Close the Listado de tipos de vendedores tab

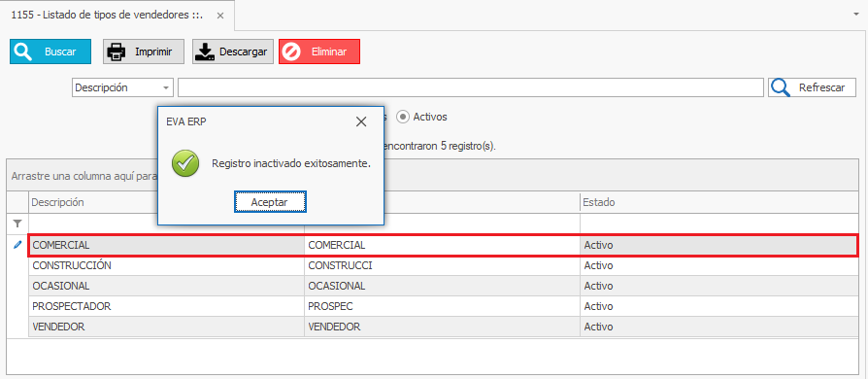[219, 16]
